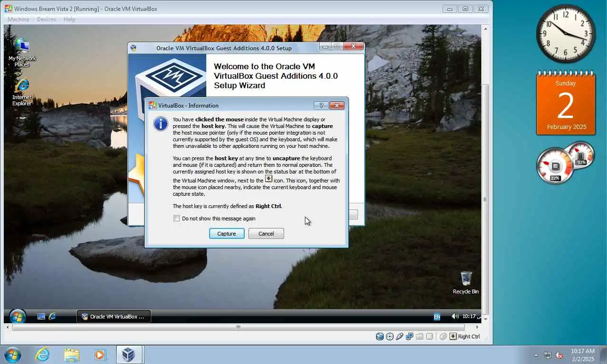This screenshot has width=607, height=364.
Task: Click host tray muted volume icon
Action: (x=559, y=355)
